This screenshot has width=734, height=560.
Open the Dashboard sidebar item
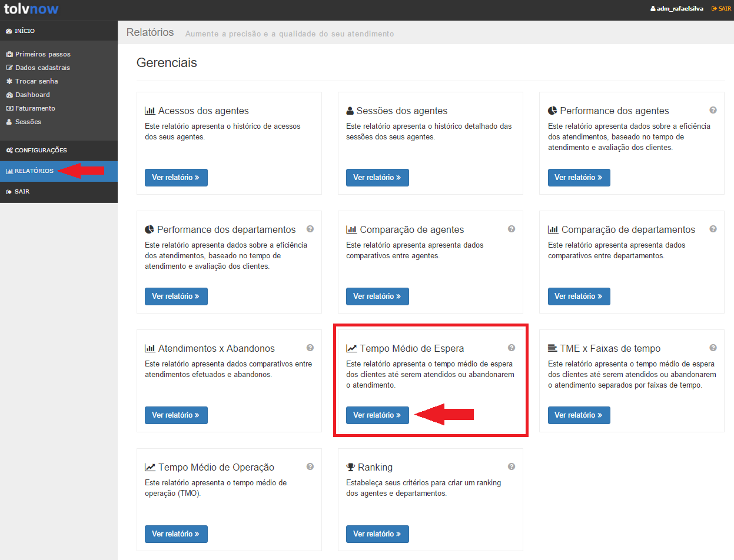click(x=28, y=95)
